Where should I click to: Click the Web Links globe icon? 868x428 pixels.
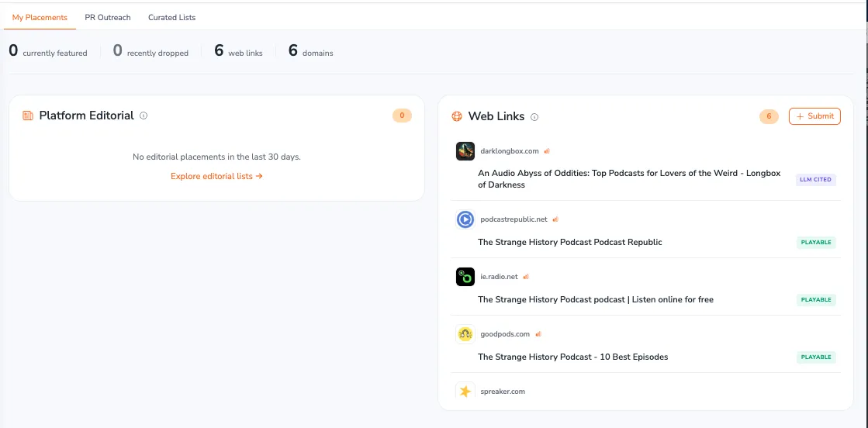click(x=457, y=116)
